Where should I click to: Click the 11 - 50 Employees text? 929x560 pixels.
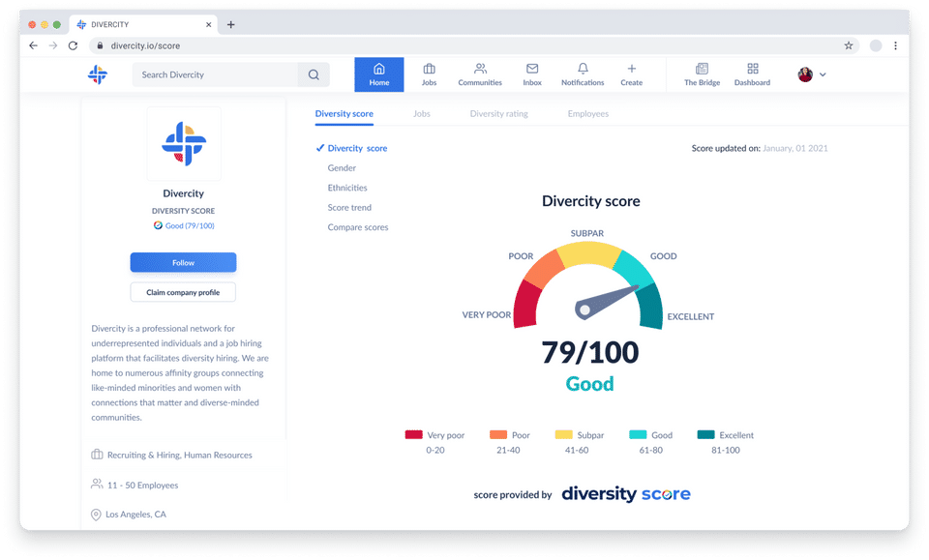(x=143, y=485)
